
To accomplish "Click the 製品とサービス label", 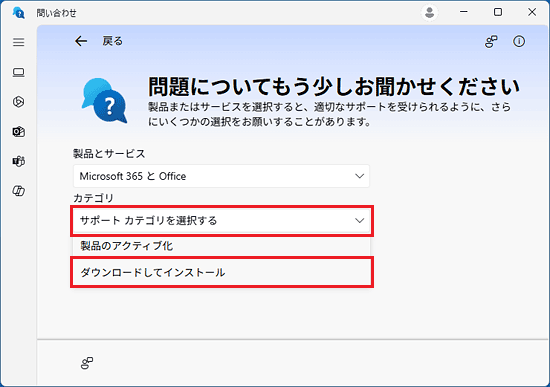I will (109, 154).
